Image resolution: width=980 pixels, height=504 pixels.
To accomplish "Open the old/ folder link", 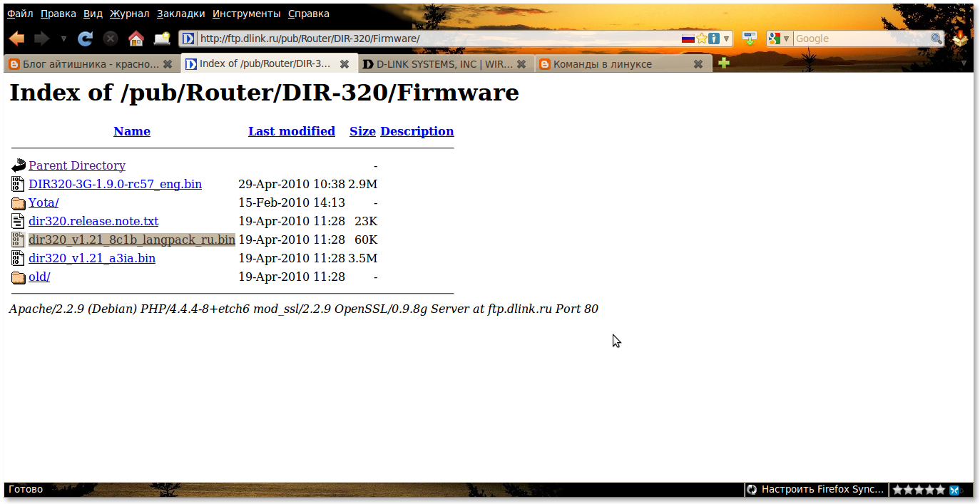I will click(x=39, y=277).
